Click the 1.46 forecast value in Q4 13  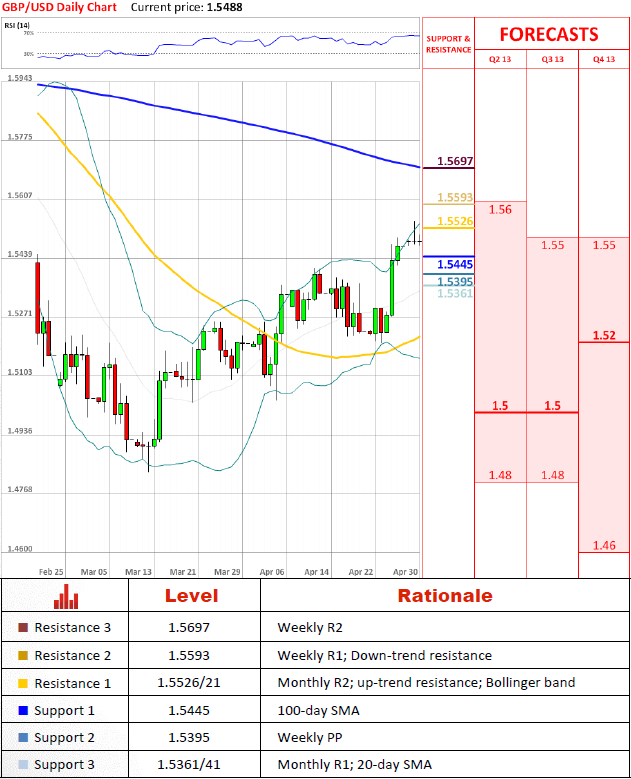tap(604, 545)
